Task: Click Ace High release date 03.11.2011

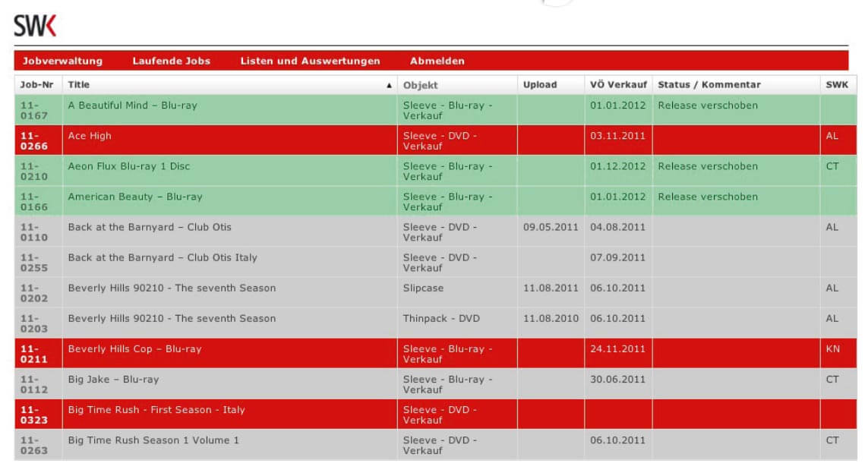Action: point(618,136)
